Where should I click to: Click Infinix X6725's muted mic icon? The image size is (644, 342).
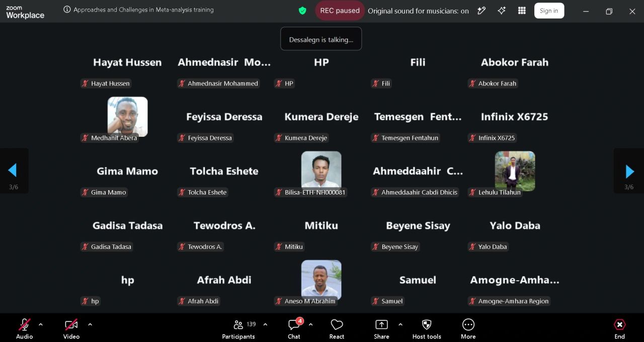click(x=472, y=138)
